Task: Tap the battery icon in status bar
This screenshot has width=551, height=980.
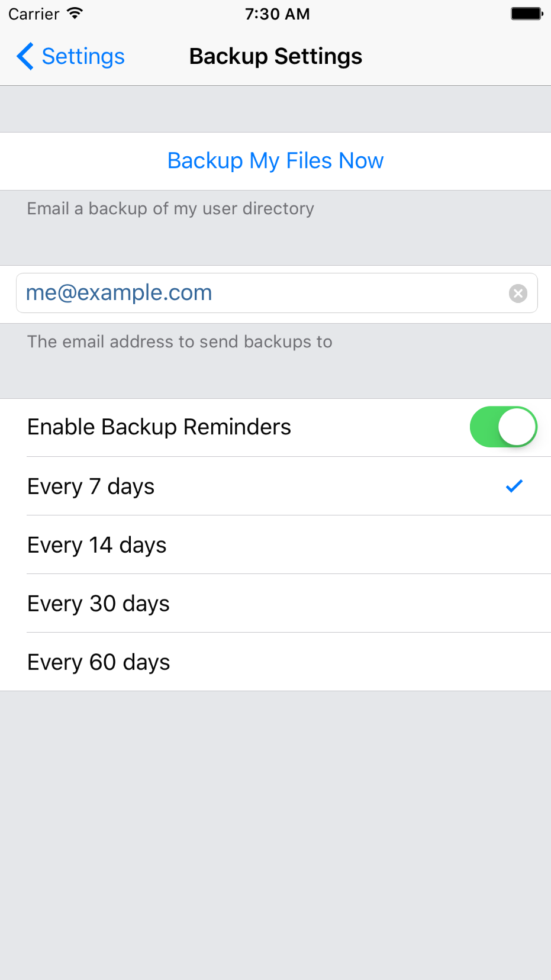Action: click(x=526, y=14)
